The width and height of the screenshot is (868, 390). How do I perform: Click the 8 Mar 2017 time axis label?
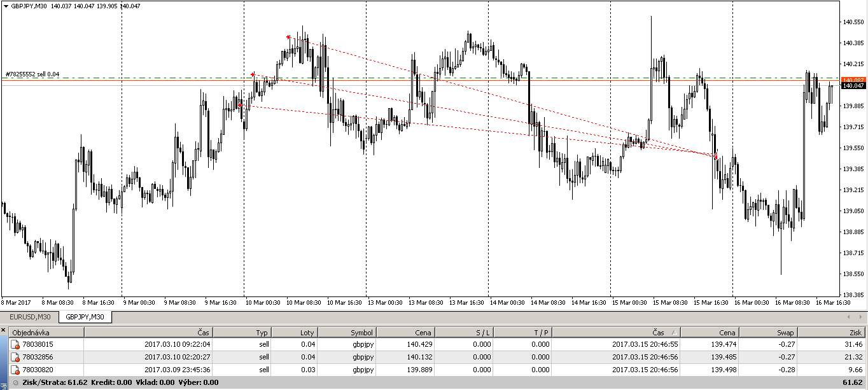16,303
